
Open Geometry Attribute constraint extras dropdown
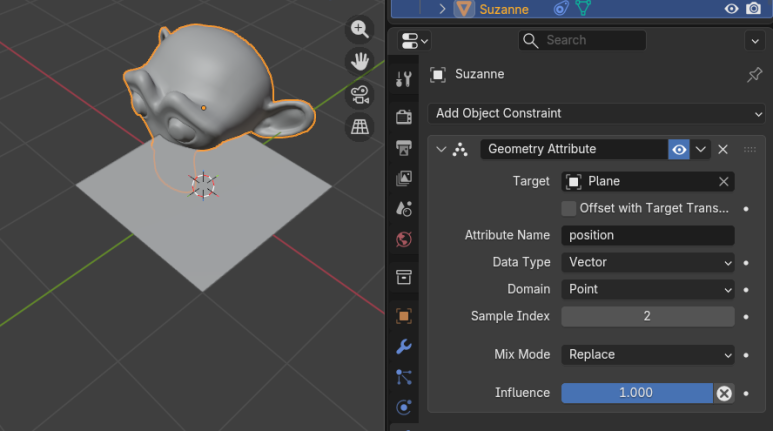pyautogui.click(x=701, y=149)
